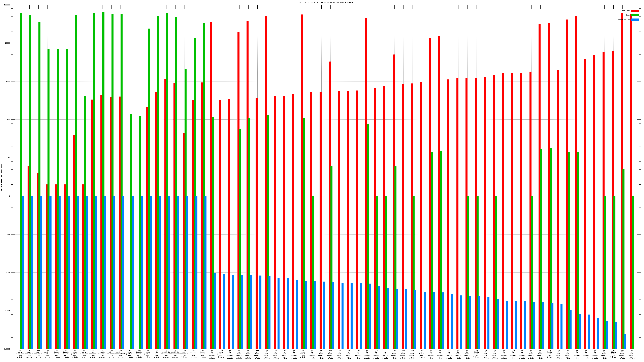Click the db.wpbl.info origin x-axis label

click(x=157, y=354)
